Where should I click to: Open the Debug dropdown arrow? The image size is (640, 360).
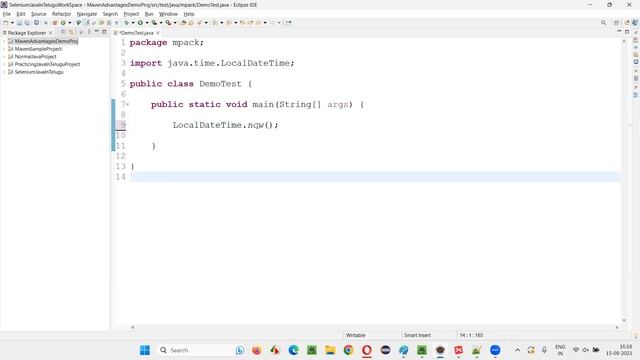point(133,23)
